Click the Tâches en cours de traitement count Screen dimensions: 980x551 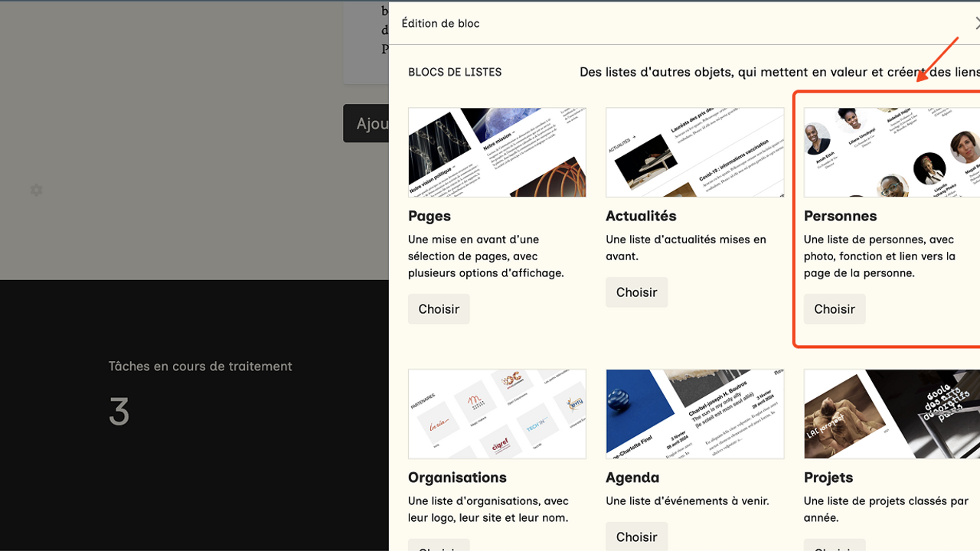[119, 412]
